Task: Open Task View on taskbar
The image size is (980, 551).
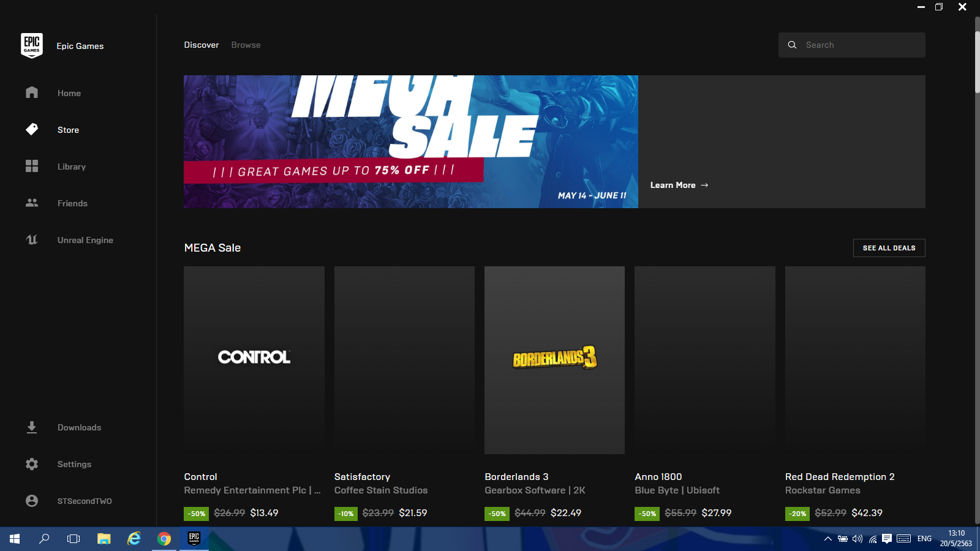Action: [x=73, y=539]
